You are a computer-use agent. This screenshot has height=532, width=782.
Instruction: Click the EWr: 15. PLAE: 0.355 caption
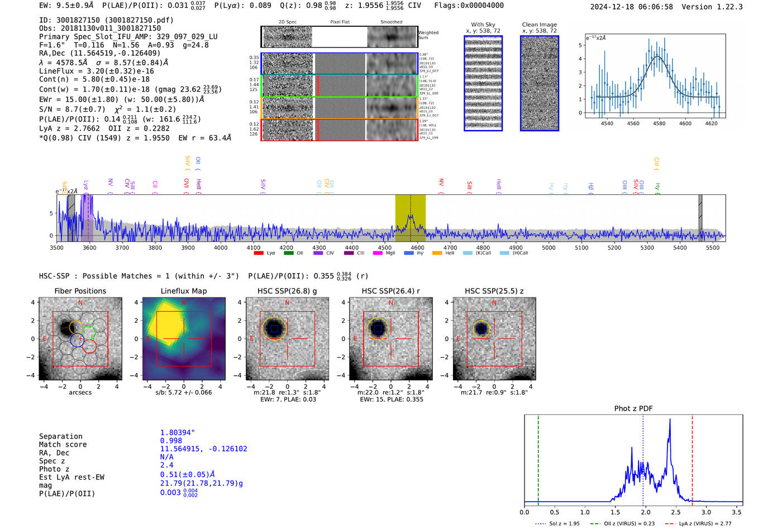pos(392,400)
